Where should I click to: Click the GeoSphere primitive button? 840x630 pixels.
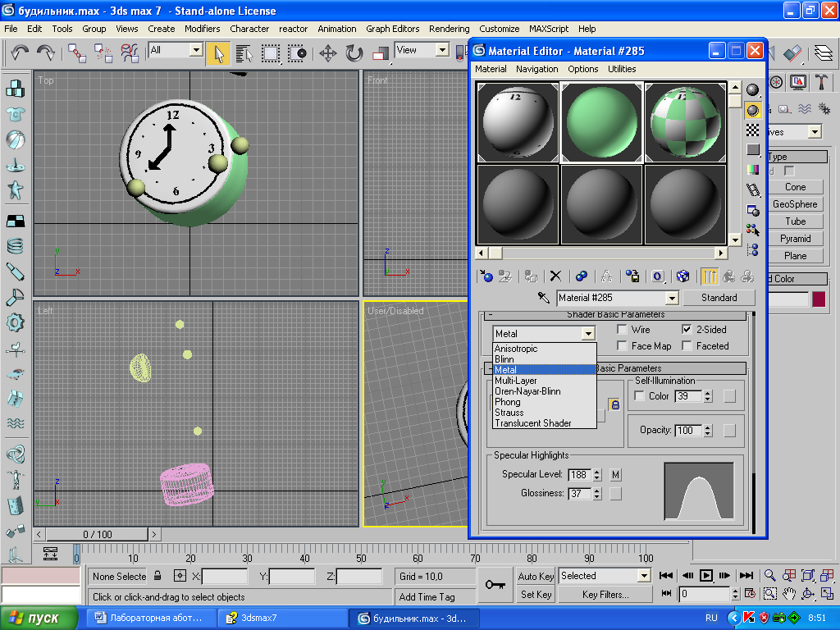point(795,204)
